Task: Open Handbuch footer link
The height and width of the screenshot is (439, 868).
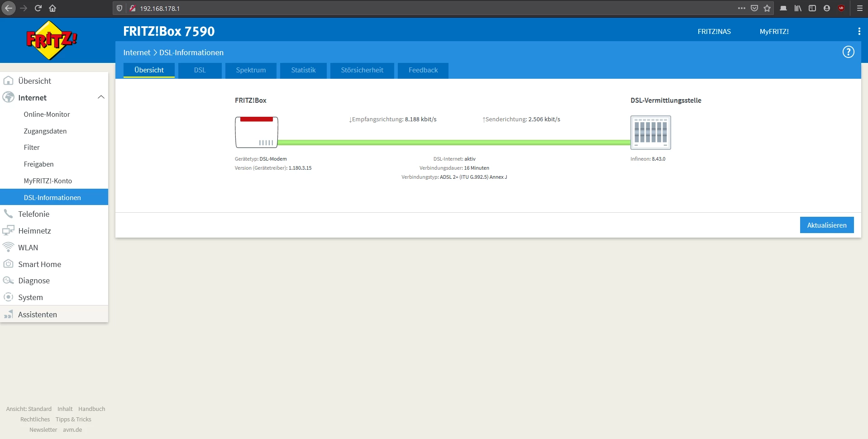Action: point(92,409)
